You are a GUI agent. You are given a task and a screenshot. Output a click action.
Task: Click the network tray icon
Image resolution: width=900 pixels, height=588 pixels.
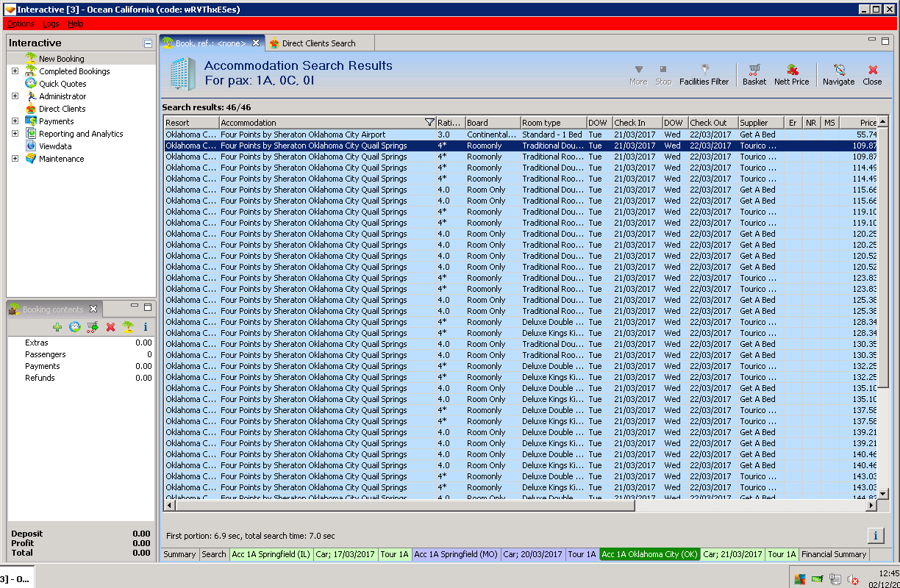click(835, 579)
